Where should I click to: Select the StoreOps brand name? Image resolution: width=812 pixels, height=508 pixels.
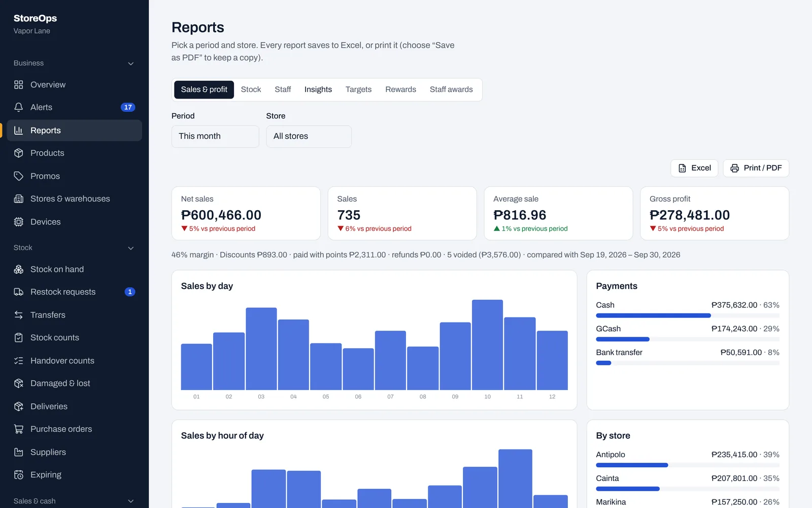[35, 18]
